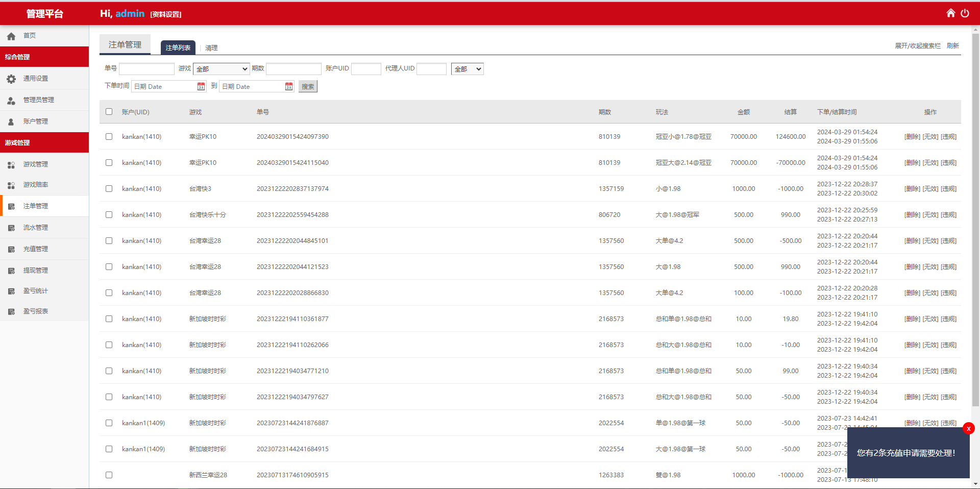Image resolution: width=980 pixels, height=489 pixels.
Task: Switch to the 清理 tab
Action: click(211, 48)
